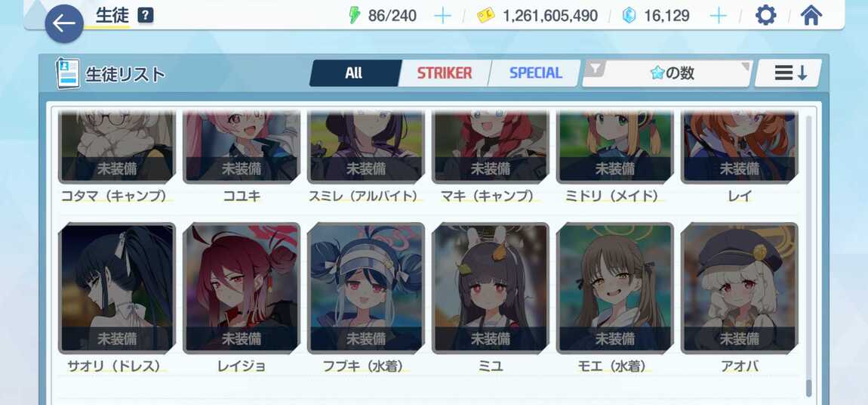The image size is (868, 405).
Task: Toggle the sort order direction button
Action: [x=788, y=73]
